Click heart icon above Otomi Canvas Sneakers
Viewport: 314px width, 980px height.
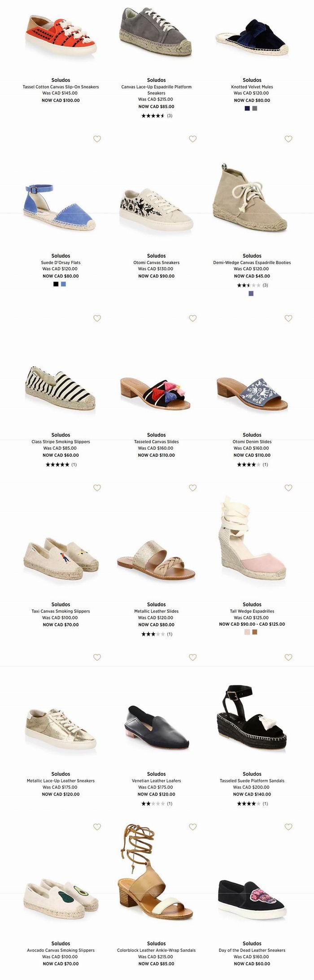[193, 139]
